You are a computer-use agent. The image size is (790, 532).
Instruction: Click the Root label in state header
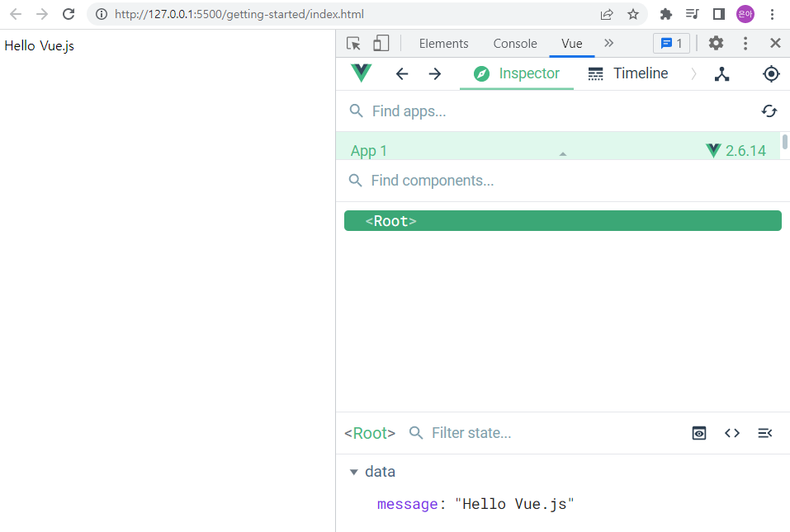pos(370,433)
